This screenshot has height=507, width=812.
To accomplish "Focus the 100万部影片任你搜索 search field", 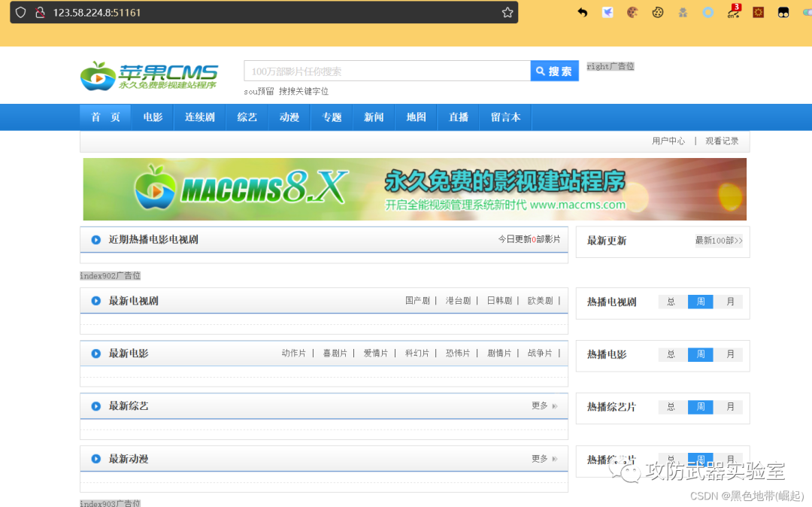I will click(387, 71).
